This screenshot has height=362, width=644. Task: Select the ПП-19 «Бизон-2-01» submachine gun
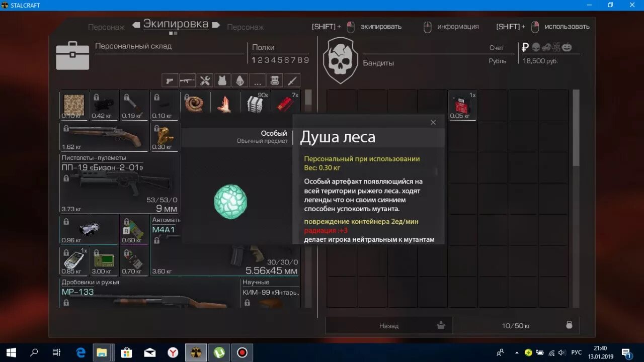click(x=119, y=184)
